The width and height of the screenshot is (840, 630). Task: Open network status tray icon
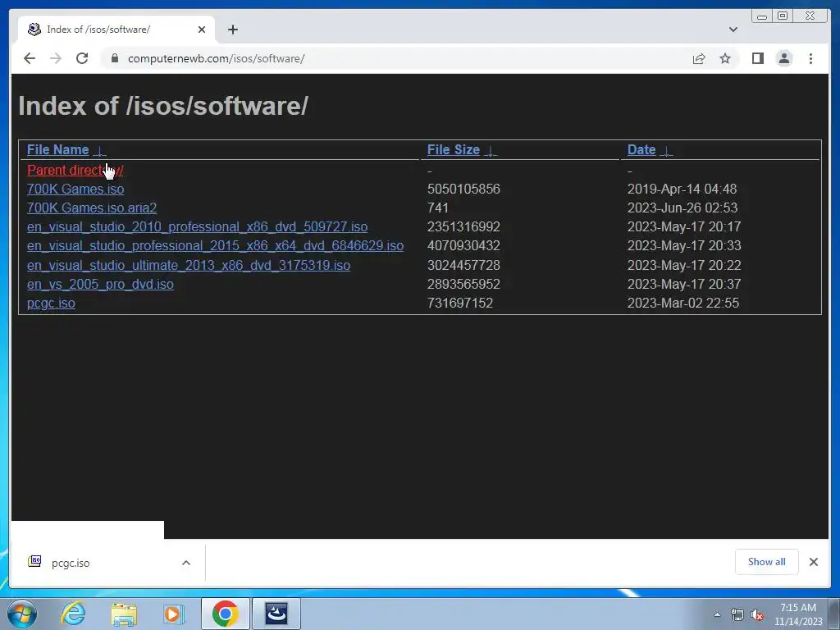click(737, 614)
